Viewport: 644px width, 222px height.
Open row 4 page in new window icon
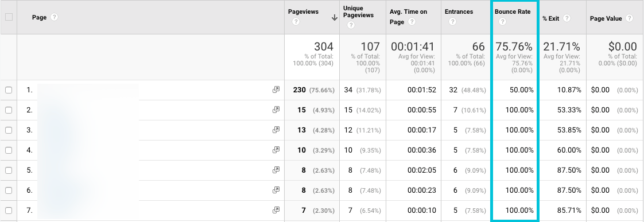[276, 150]
